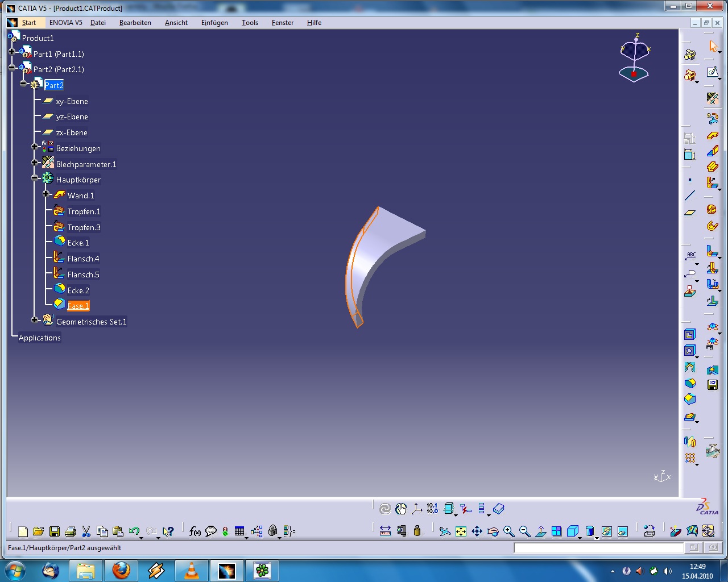Screen dimensions: 728x582
Task: Click the Point tool icon
Action: point(690,180)
